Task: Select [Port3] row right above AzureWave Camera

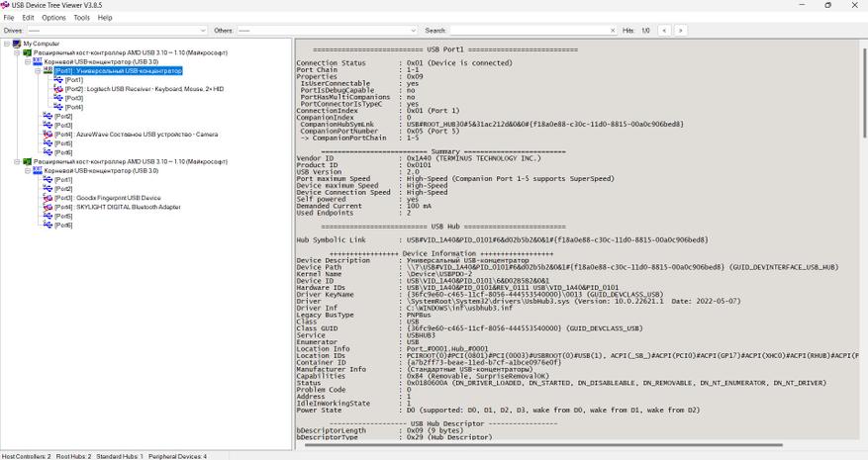Action: pos(63,125)
